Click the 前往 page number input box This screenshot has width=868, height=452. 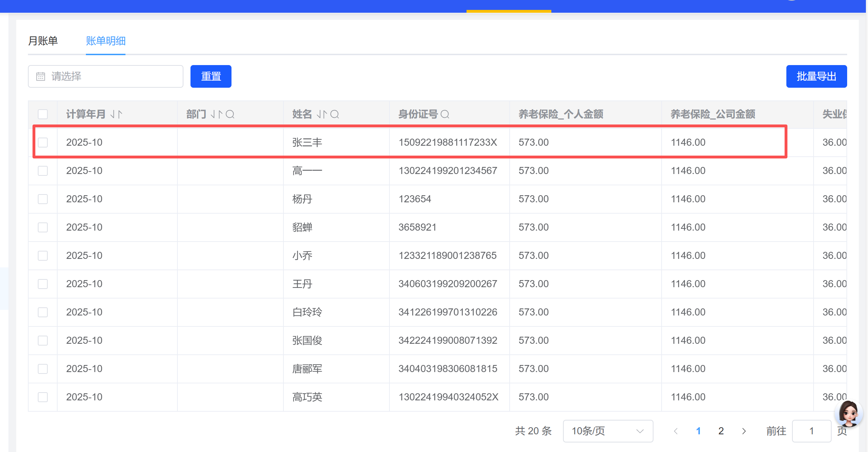click(x=811, y=431)
